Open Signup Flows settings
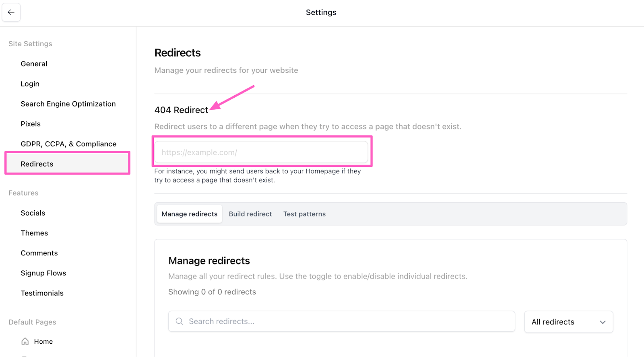 point(43,273)
